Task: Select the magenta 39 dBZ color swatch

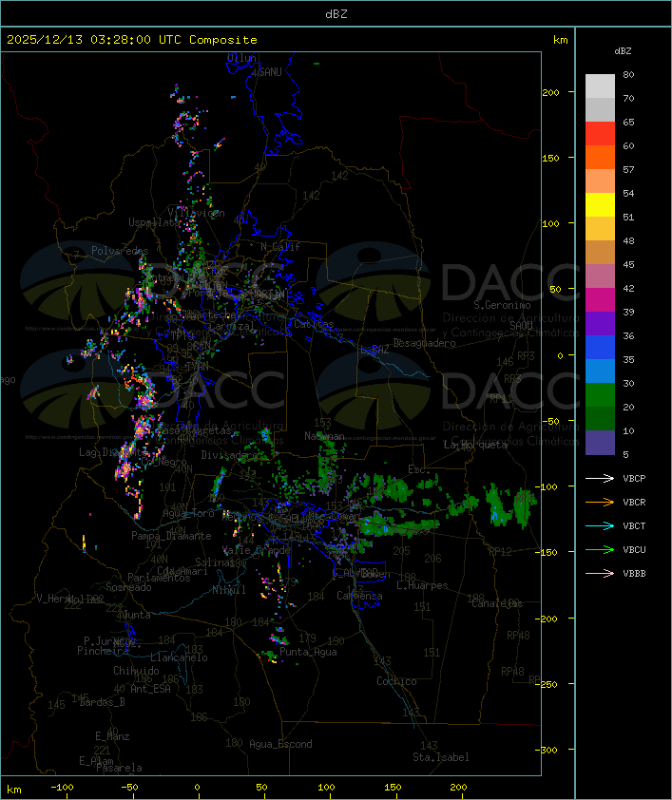Action: [x=600, y=299]
